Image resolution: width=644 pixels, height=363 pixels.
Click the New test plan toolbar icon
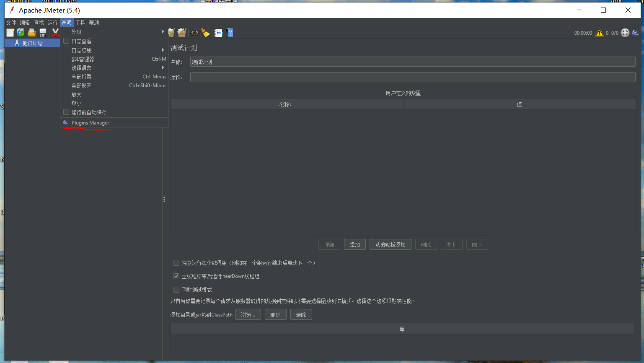point(10,33)
